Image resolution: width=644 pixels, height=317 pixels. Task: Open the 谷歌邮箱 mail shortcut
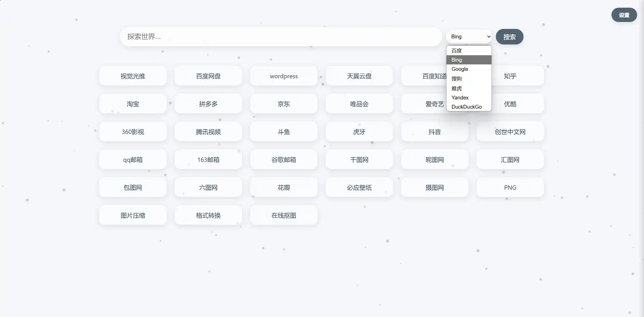(x=284, y=160)
